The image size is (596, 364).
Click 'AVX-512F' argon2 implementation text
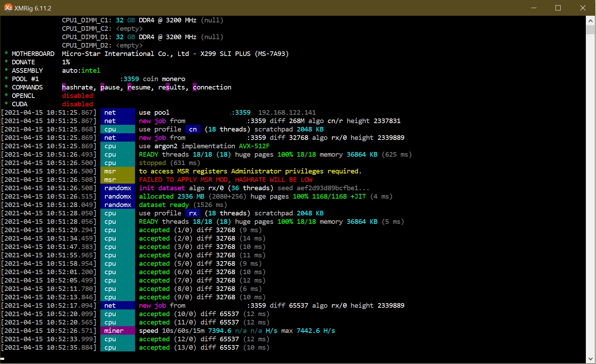pos(254,146)
